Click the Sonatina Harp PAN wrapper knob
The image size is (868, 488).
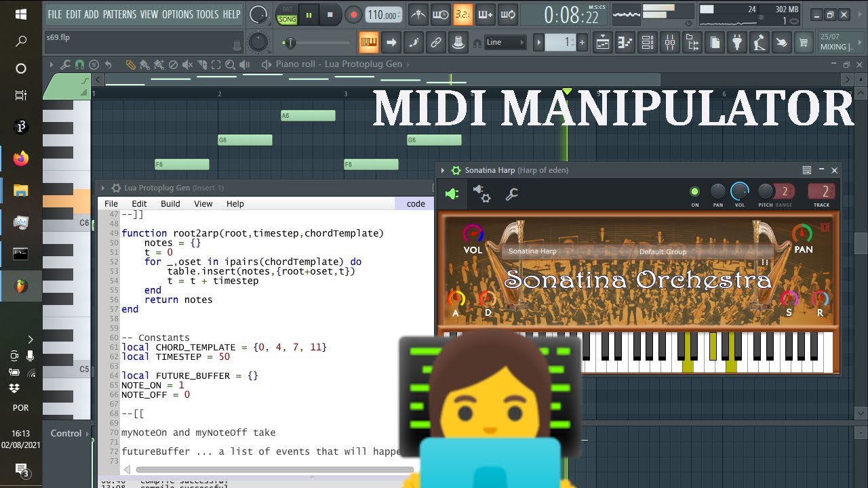click(x=717, y=192)
